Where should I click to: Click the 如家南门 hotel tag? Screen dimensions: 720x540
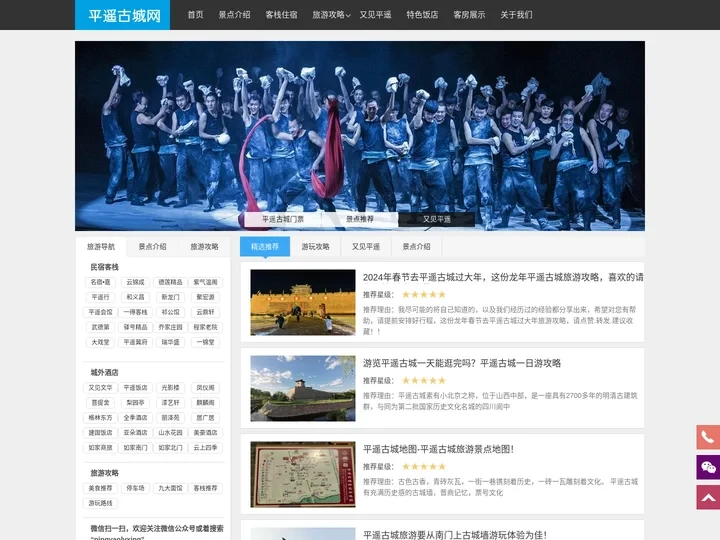[x=135, y=448]
